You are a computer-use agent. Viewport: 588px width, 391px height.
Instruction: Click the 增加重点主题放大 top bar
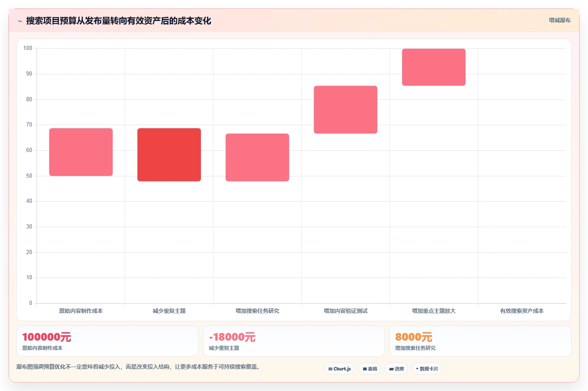[434, 67]
